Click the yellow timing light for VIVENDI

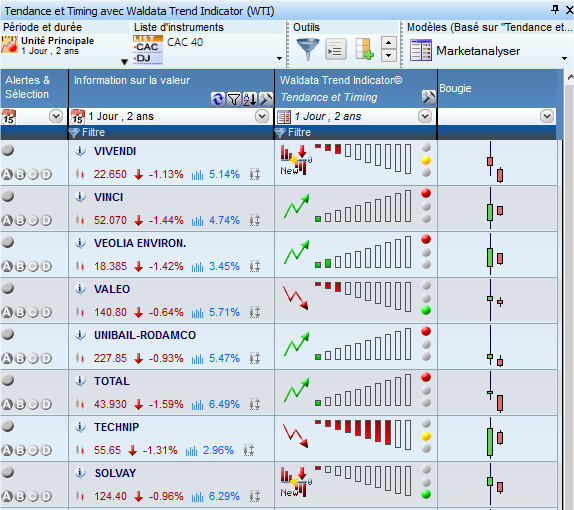click(x=426, y=160)
